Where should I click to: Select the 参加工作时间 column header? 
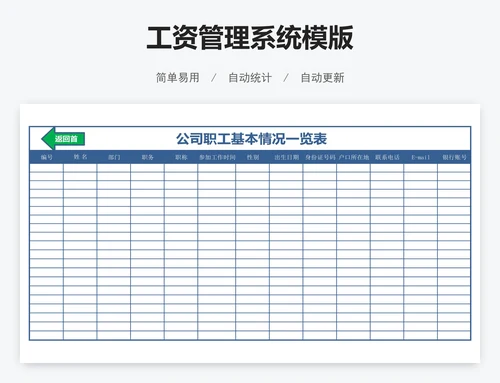(217, 157)
